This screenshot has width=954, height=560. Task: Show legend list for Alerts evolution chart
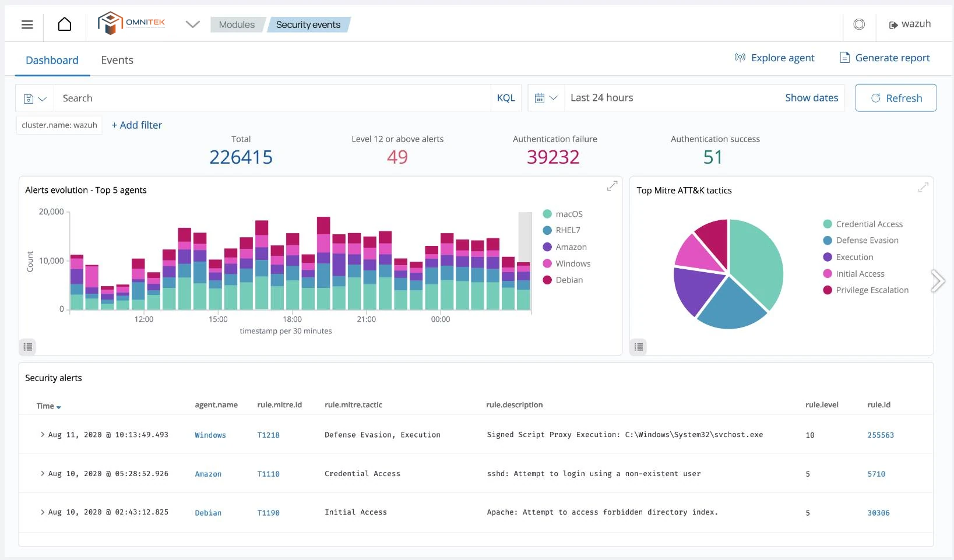coord(28,347)
